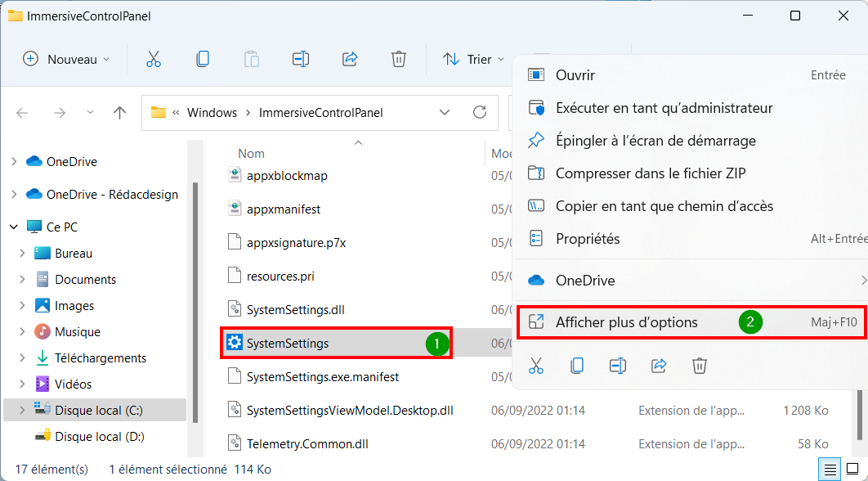The height and width of the screenshot is (481, 868).
Task: Choose Exécuter en tant qu'administrateur
Action: (x=690, y=107)
